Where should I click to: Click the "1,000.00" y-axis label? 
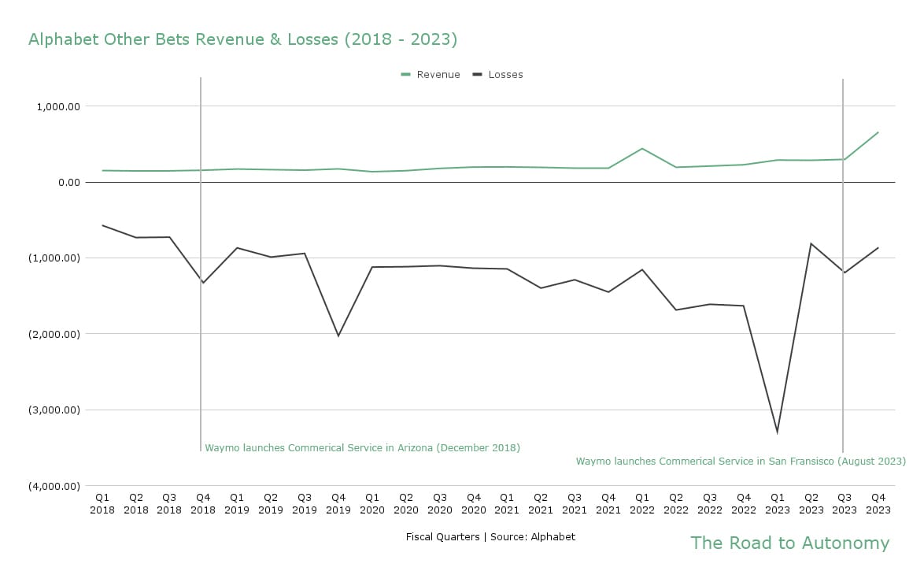(x=58, y=107)
